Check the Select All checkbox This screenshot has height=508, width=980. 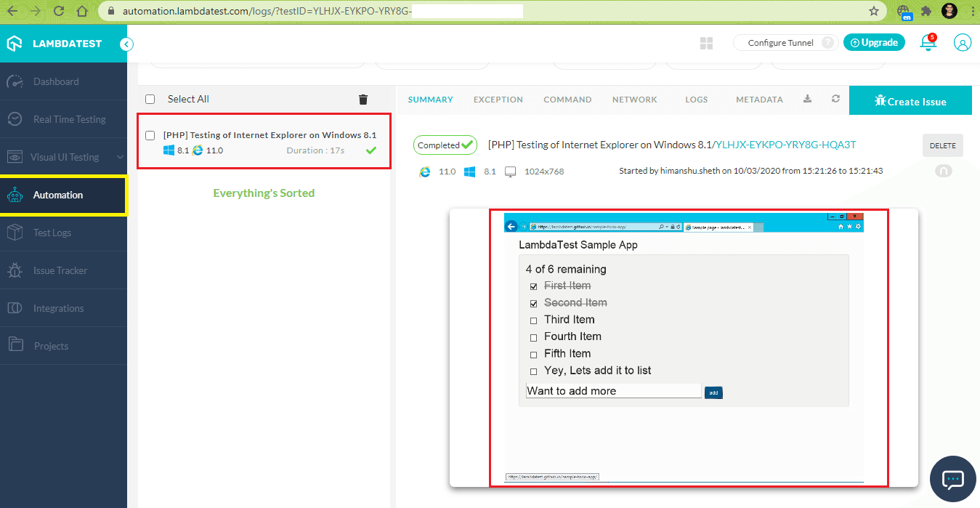pyautogui.click(x=150, y=99)
